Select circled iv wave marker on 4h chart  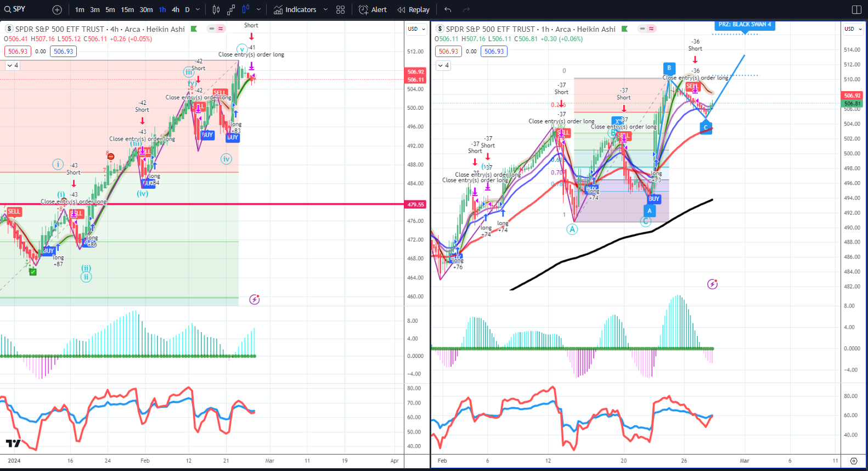[226, 159]
